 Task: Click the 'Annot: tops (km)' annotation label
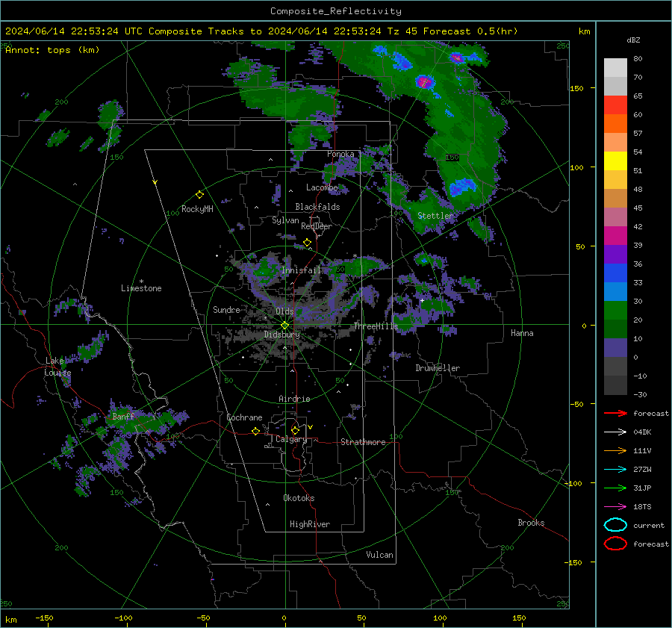tap(52, 50)
